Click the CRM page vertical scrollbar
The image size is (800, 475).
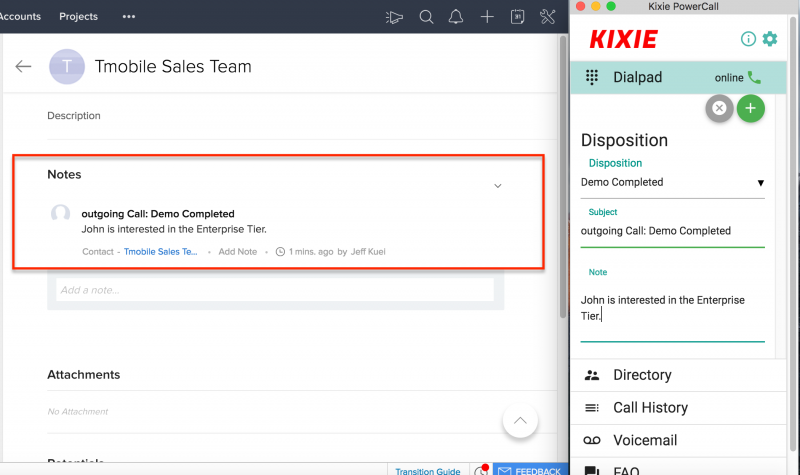coord(563,177)
